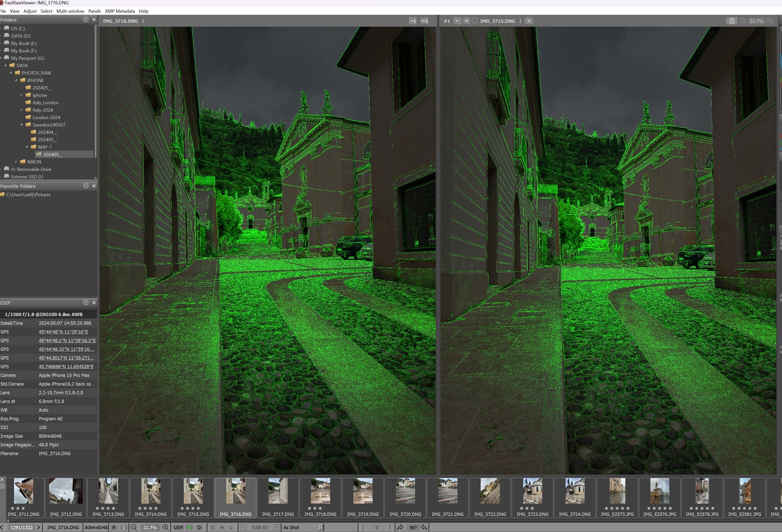
Task: Increase exposure with the plus EV button
Action: tap(276, 527)
